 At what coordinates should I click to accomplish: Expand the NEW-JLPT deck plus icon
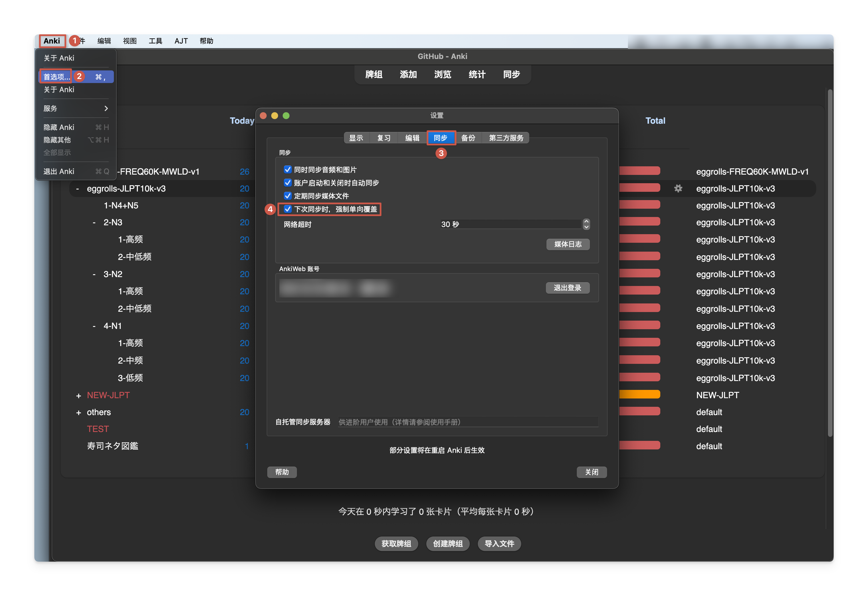tap(78, 395)
